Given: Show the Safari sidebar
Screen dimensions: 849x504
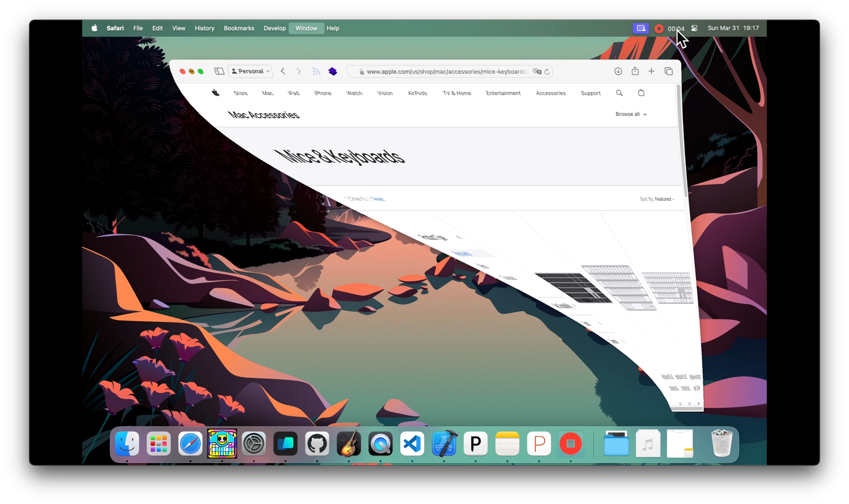Looking at the screenshot, I should pyautogui.click(x=219, y=71).
